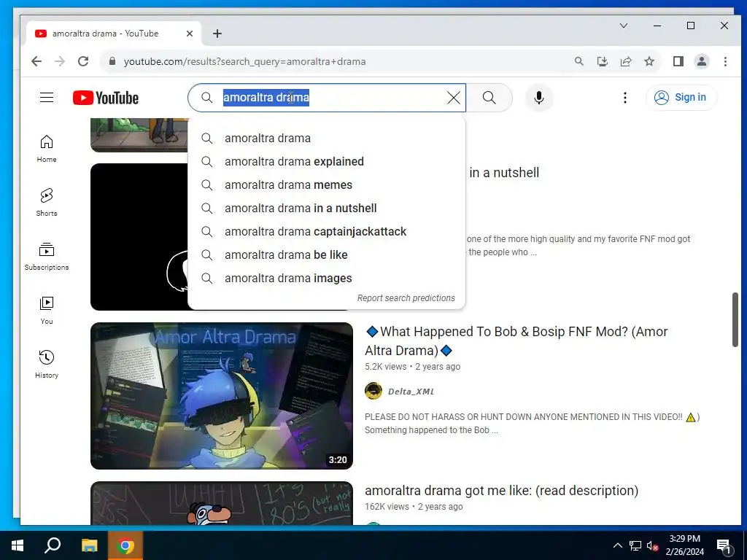Close the 'amoraltra drama - YouTube' tab
This screenshot has height=560, width=747.
click(x=190, y=34)
